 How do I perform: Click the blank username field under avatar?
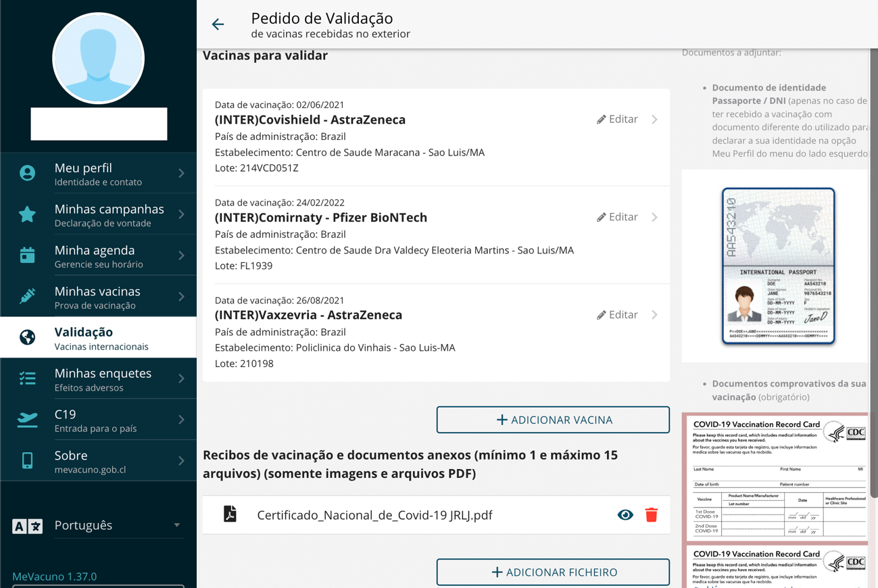(99, 124)
